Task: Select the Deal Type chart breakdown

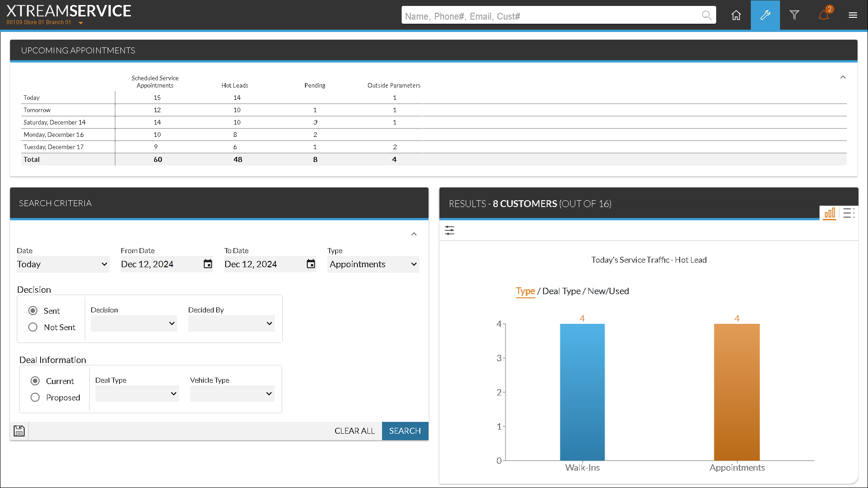Action: coord(561,291)
